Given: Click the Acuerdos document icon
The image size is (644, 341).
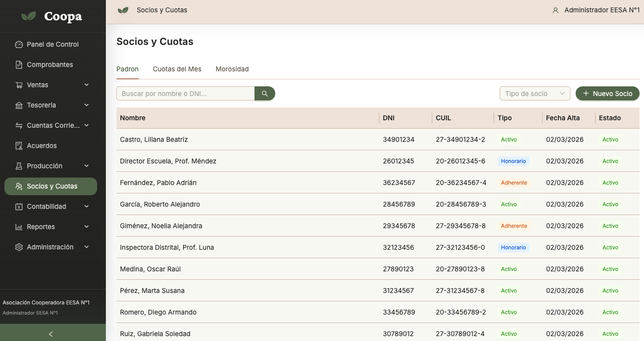Looking at the screenshot, I should tap(19, 146).
